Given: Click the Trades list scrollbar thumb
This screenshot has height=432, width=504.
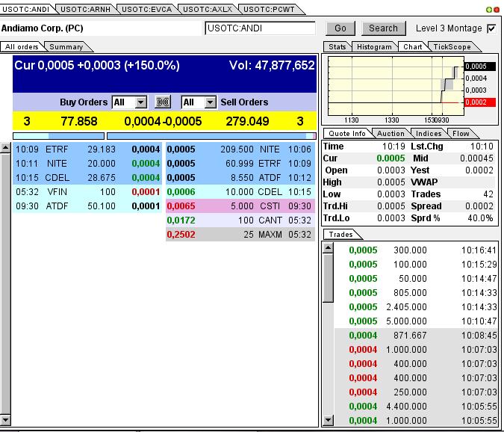Looking at the screenshot, I should pyautogui.click(x=329, y=278).
